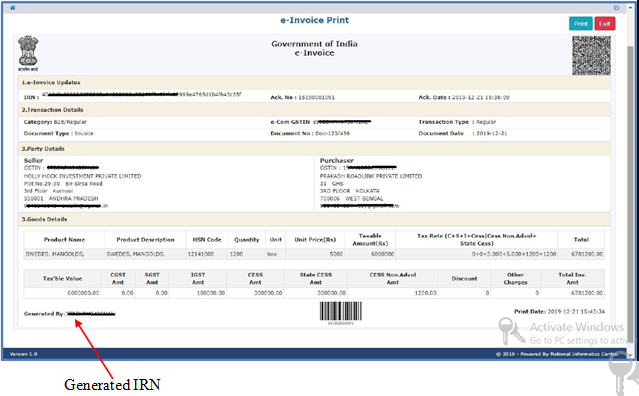Click HOLLY HOCK INVESTMENT PRIVATE LIMITED text
The image size is (639, 396).
pos(82,176)
